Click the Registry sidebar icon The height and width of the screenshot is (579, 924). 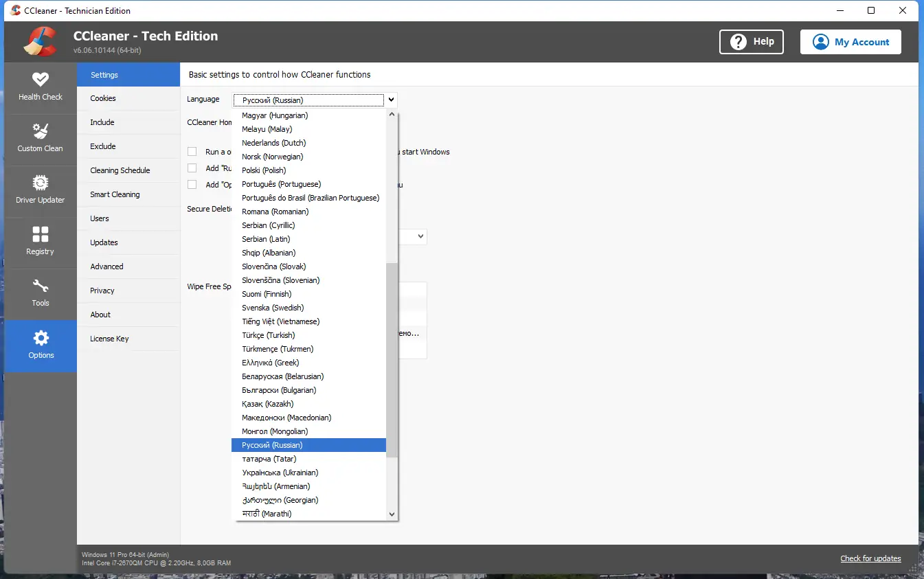(41, 240)
